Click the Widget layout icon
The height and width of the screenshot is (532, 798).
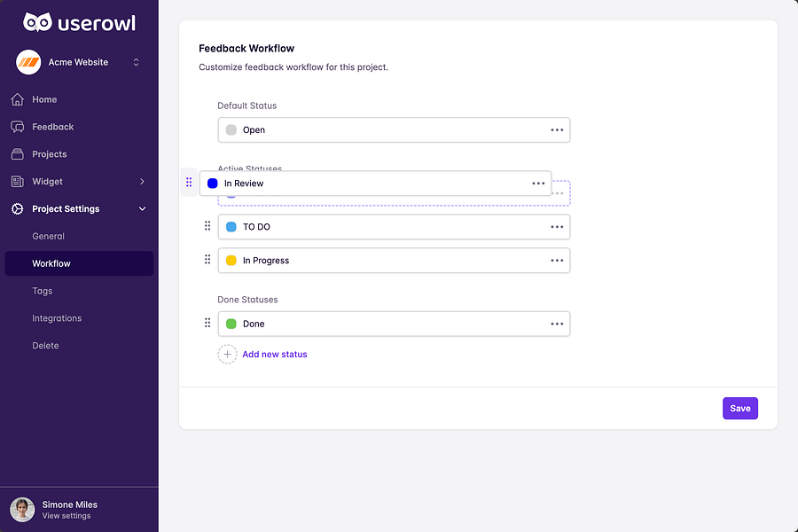point(17,182)
